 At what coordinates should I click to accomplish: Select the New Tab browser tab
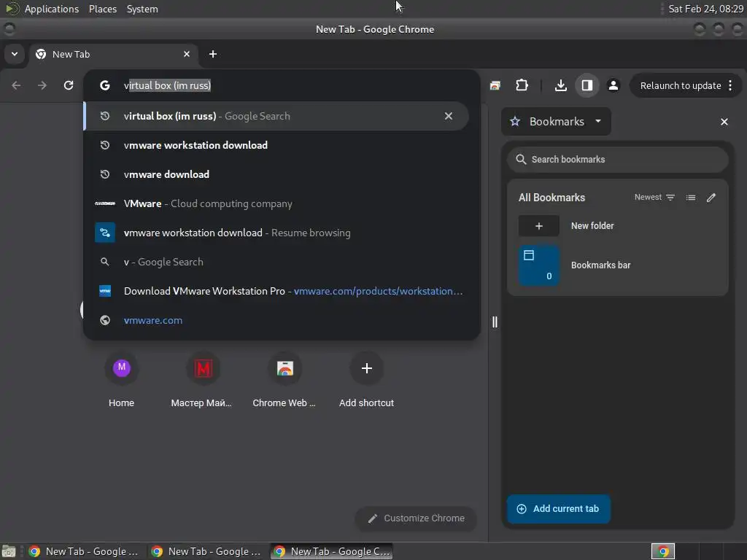[113, 54]
